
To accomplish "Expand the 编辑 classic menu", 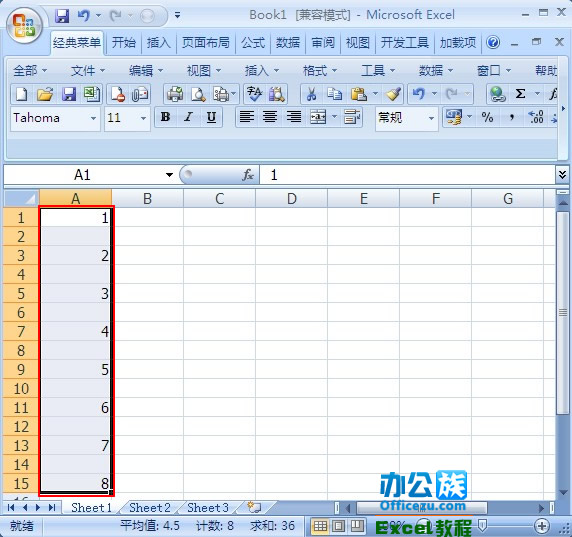I will tap(146, 70).
